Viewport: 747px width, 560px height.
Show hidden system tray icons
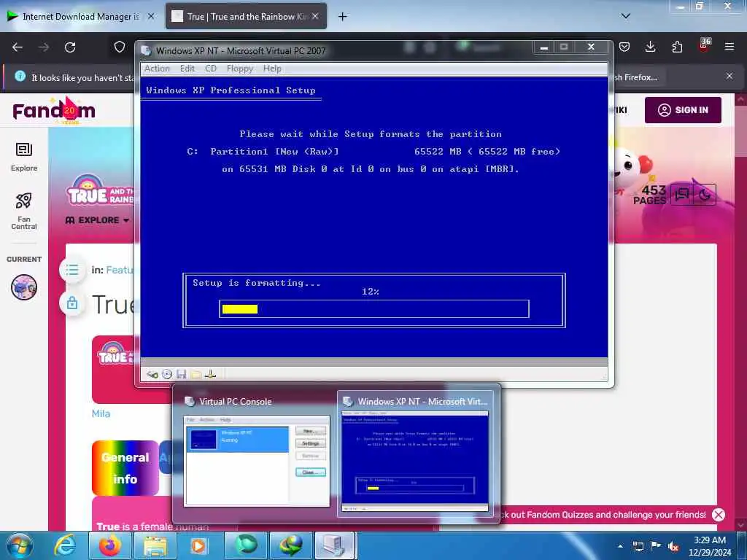[x=620, y=546]
